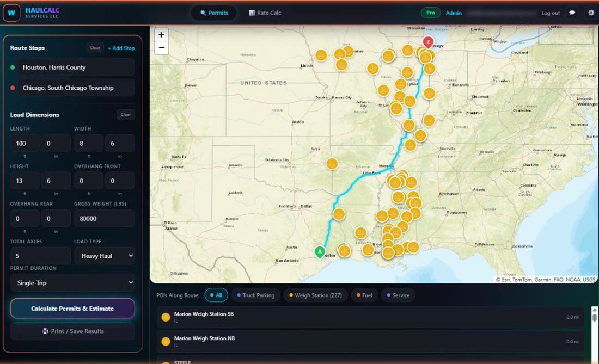Click the Width inches field showing 6

[120, 144]
